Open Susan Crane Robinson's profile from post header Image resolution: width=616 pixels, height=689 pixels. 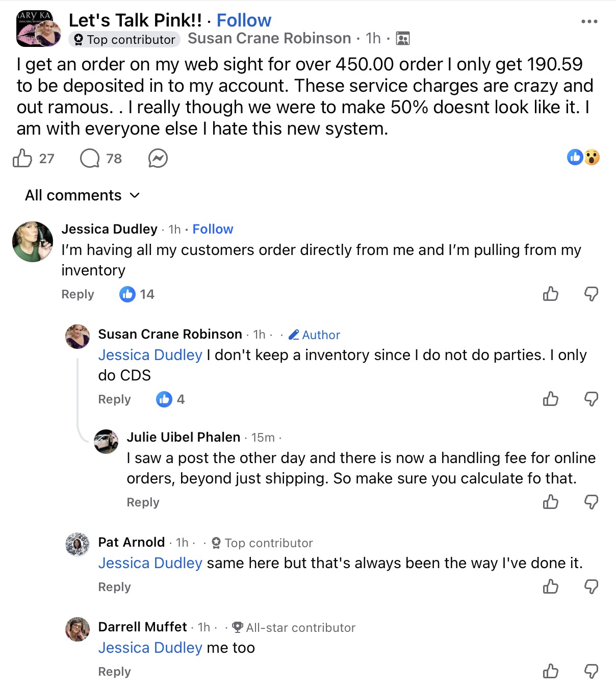point(269,38)
